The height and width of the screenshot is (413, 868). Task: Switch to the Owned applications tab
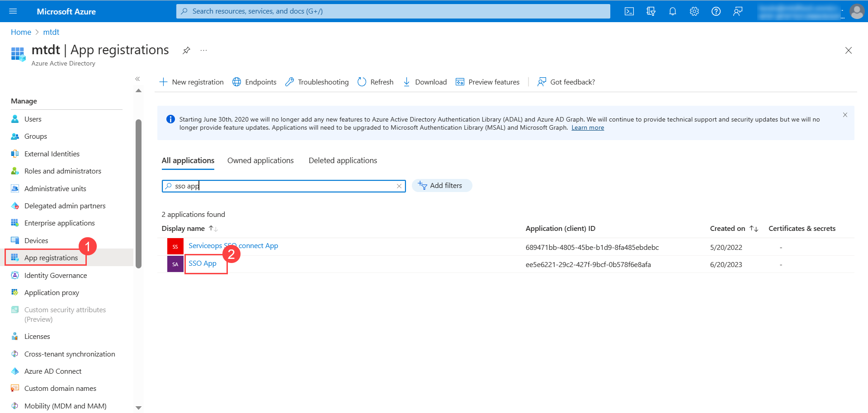tap(260, 160)
